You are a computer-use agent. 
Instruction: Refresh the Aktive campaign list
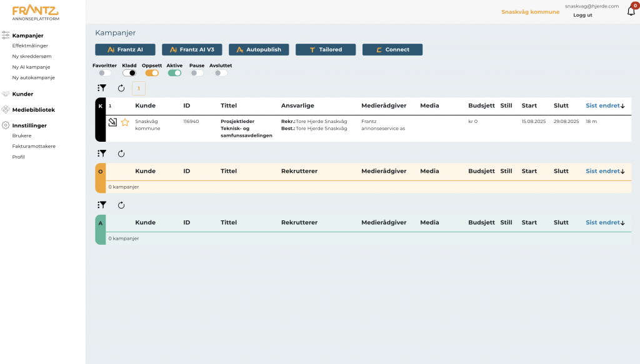(x=121, y=205)
